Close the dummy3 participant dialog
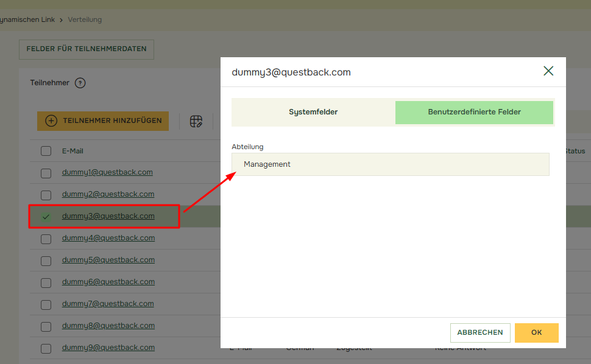The height and width of the screenshot is (364, 591). pyautogui.click(x=548, y=71)
